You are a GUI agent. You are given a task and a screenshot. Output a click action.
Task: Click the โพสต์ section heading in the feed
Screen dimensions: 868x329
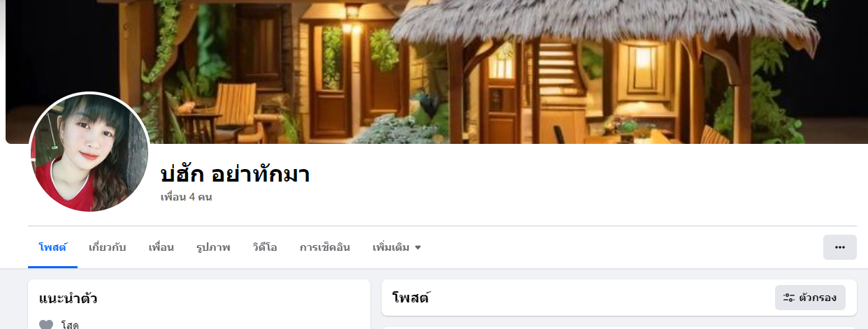[x=411, y=298]
